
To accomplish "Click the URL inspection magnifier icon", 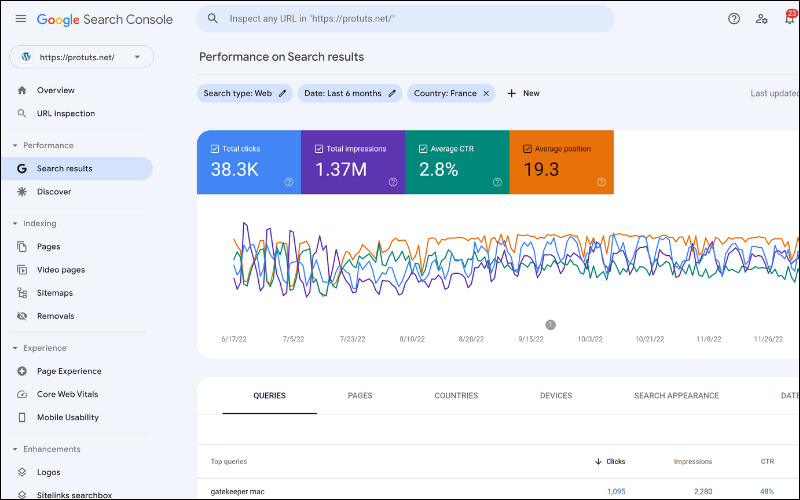I will coord(21,113).
